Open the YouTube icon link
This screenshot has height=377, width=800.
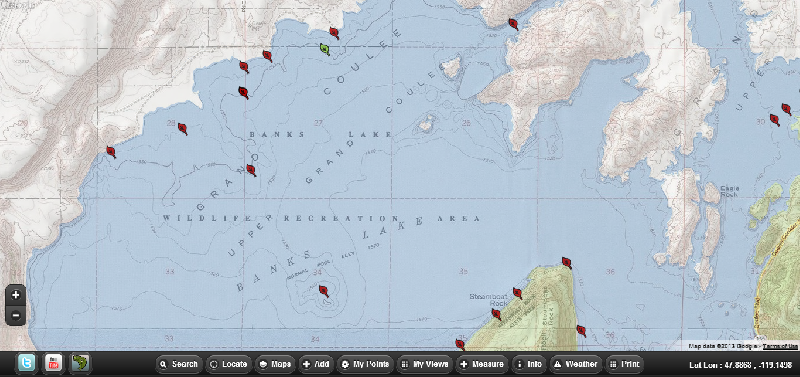(x=53, y=363)
